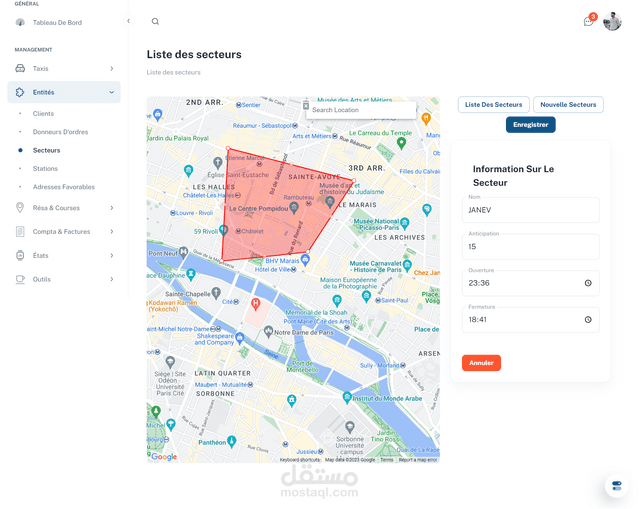Expand the Taxis menu chevron
Screen dimensions: 640x509
point(111,68)
